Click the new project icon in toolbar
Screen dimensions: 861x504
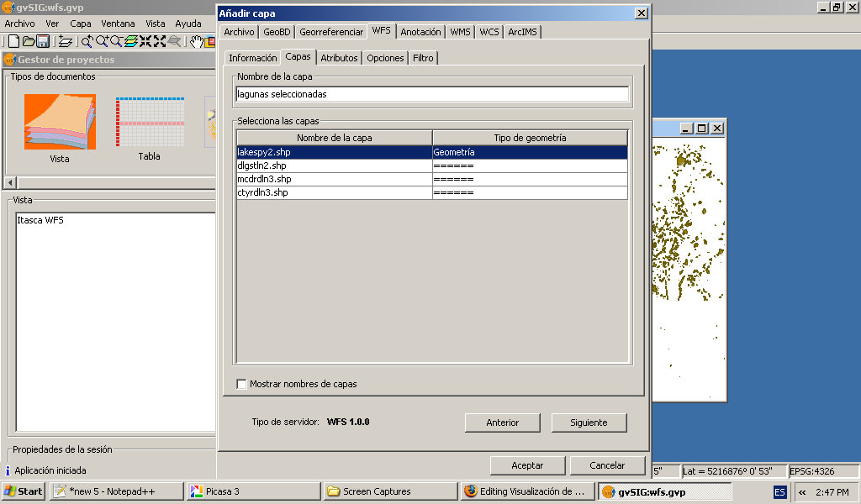13,41
